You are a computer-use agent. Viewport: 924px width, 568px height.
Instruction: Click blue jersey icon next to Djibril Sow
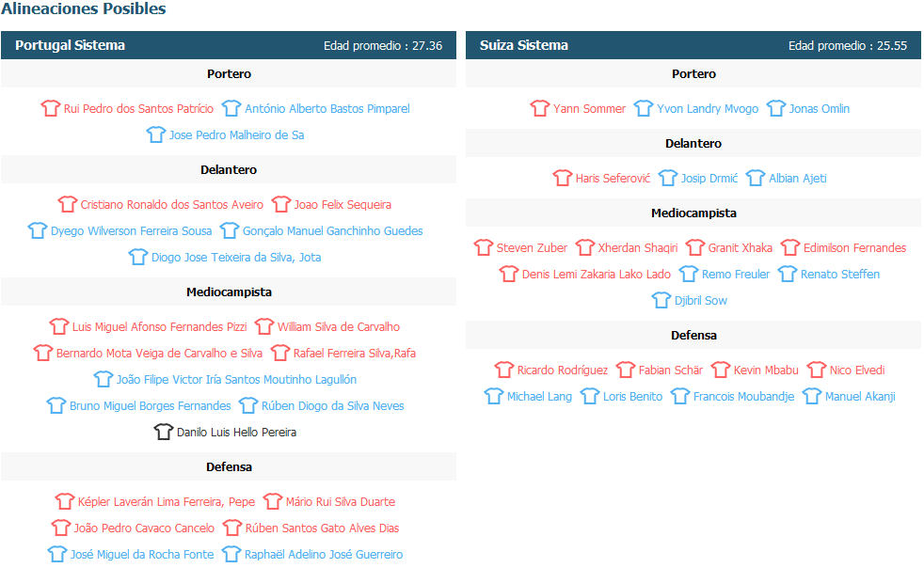tap(661, 300)
